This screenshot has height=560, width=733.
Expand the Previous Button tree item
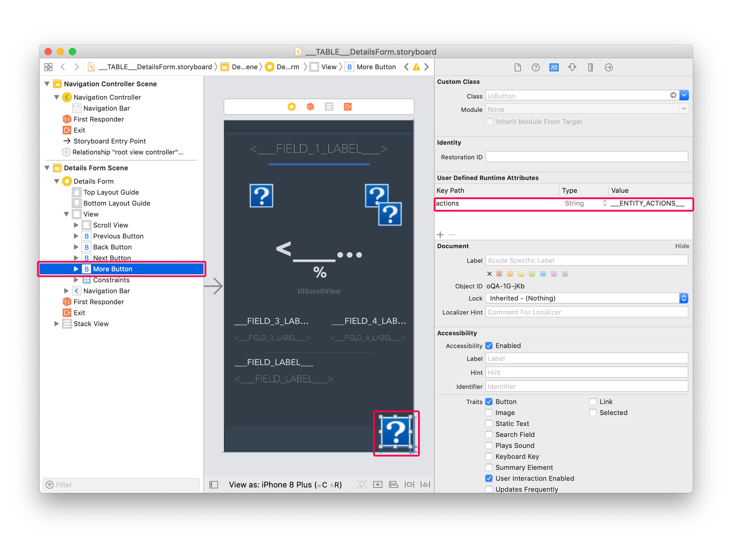coord(76,236)
